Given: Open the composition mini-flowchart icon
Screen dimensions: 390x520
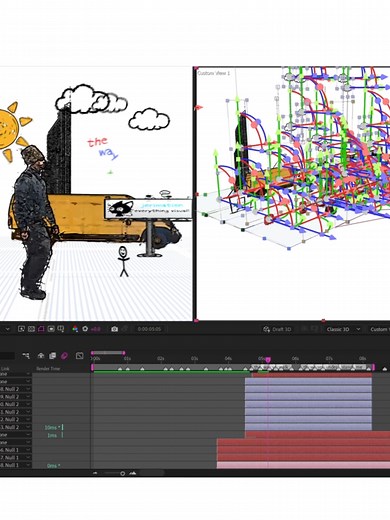Looking at the screenshot, I should click(26, 356).
